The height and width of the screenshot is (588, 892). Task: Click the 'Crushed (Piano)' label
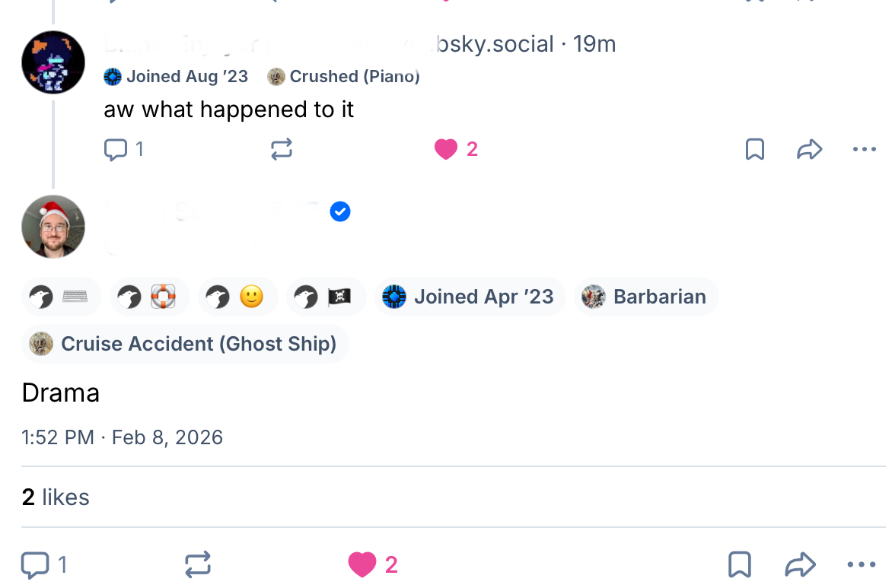pos(345,77)
